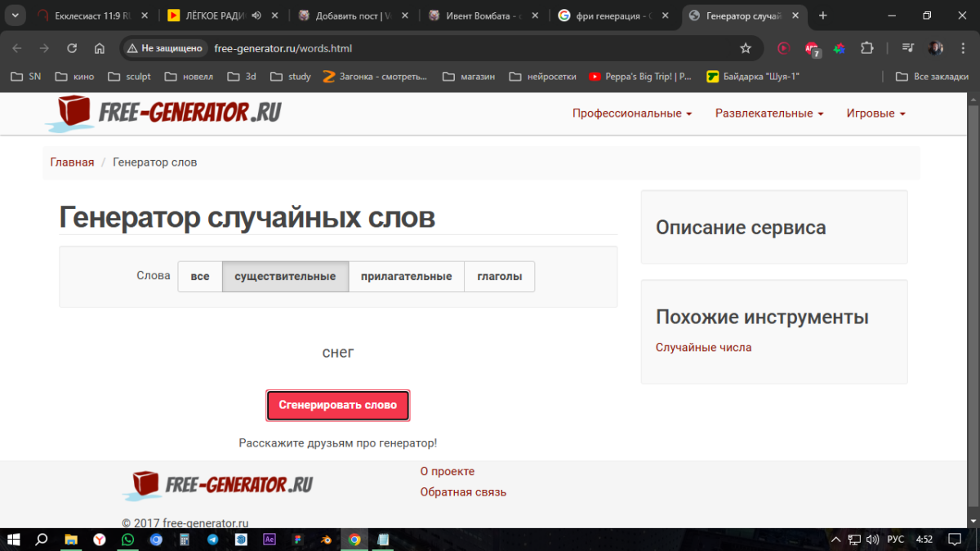This screenshot has height=551, width=980.
Task: Open a new browser tab
Action: coord(822,16)
